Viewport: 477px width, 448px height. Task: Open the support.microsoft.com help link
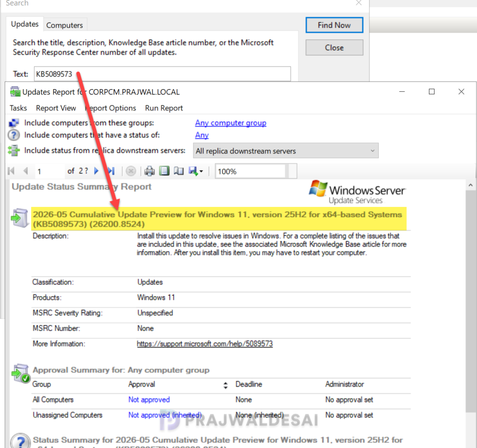pyautogui.click(x=205, y=344)
